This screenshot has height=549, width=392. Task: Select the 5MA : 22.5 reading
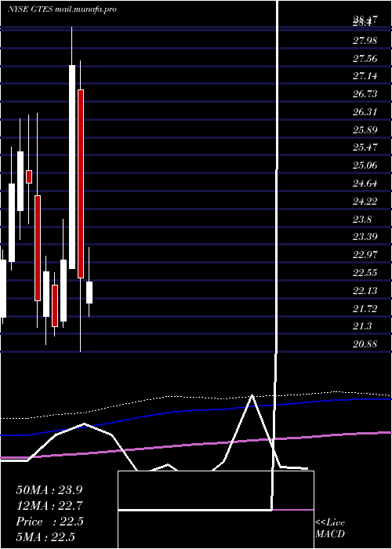click(45, 537)
